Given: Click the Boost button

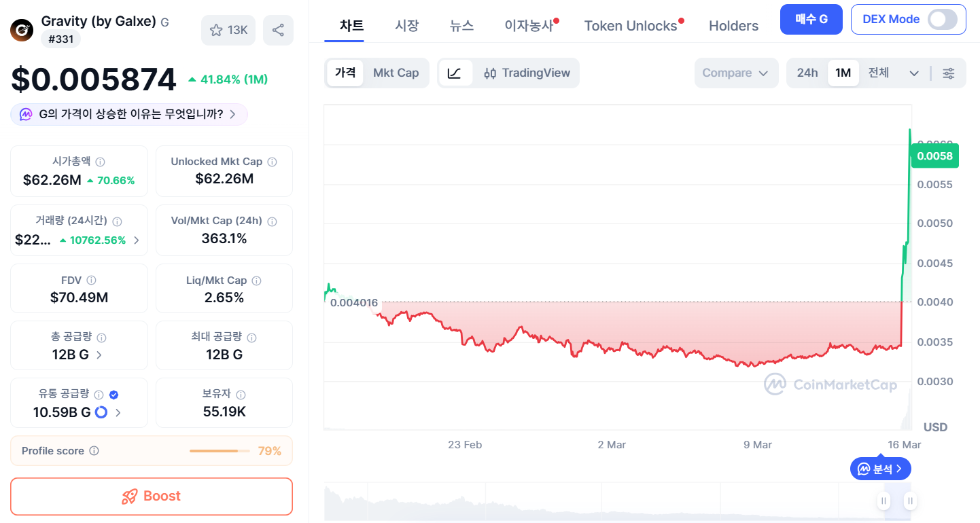Looking at the screenshot, I should (x=152, y=497).
